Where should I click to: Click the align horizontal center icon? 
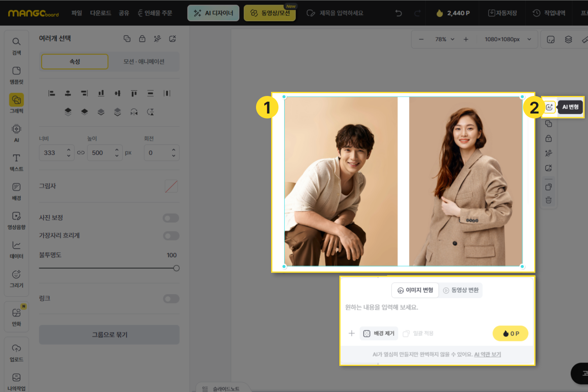coord(68,94)
